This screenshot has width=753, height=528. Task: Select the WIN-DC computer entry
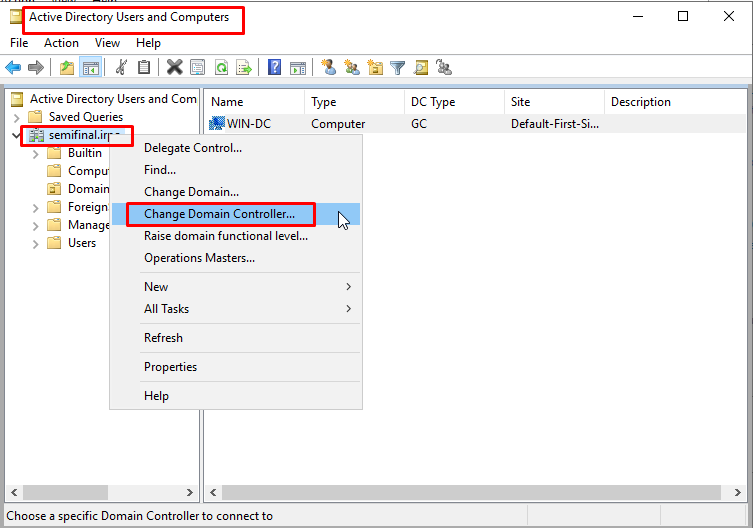click(x=248, y=124)
